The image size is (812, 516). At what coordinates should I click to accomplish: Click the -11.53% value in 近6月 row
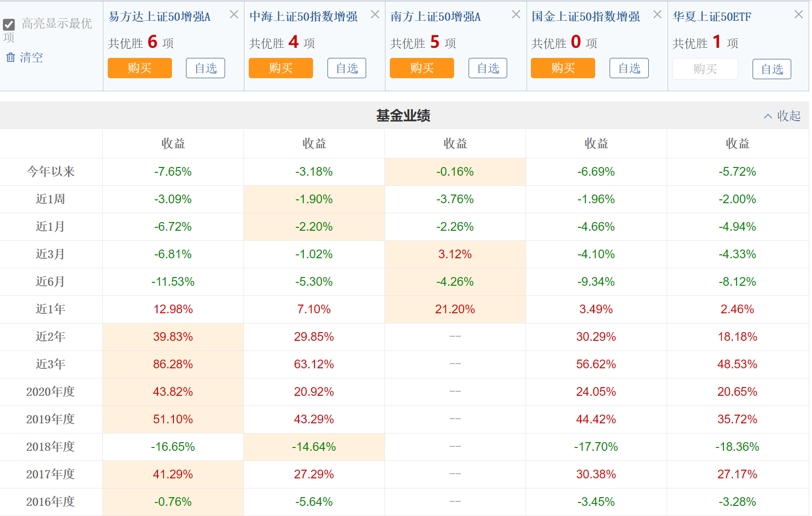click(x=173, y=281)
